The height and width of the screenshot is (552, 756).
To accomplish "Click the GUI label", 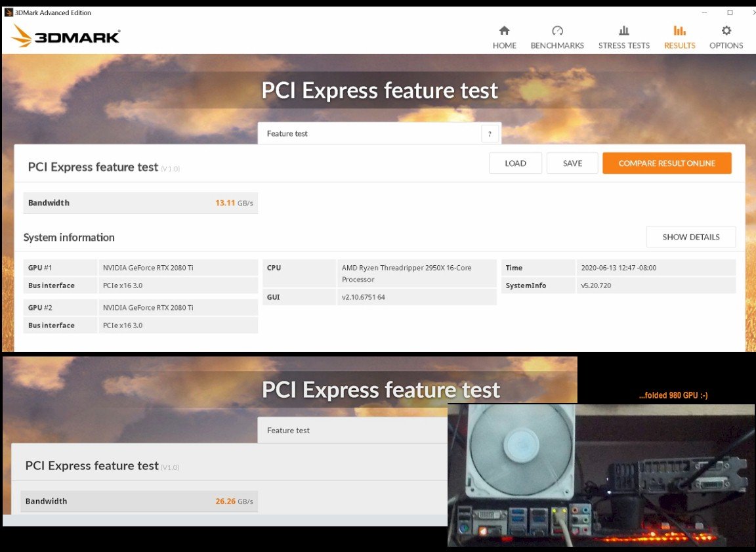I will 274,297.
